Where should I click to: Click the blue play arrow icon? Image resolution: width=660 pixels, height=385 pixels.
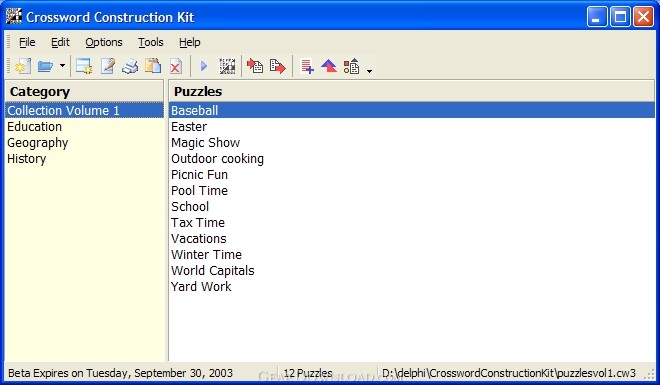coord(204,66)
